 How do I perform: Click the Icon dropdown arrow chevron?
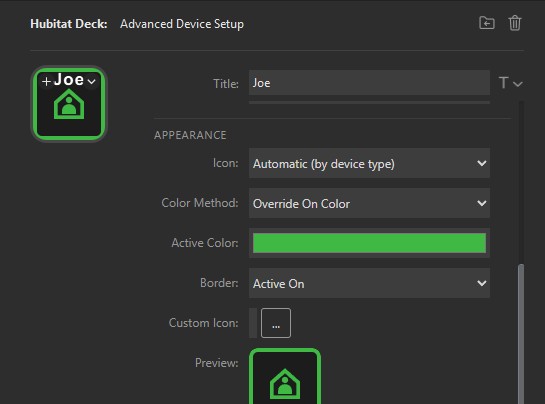tap(481, 163)
